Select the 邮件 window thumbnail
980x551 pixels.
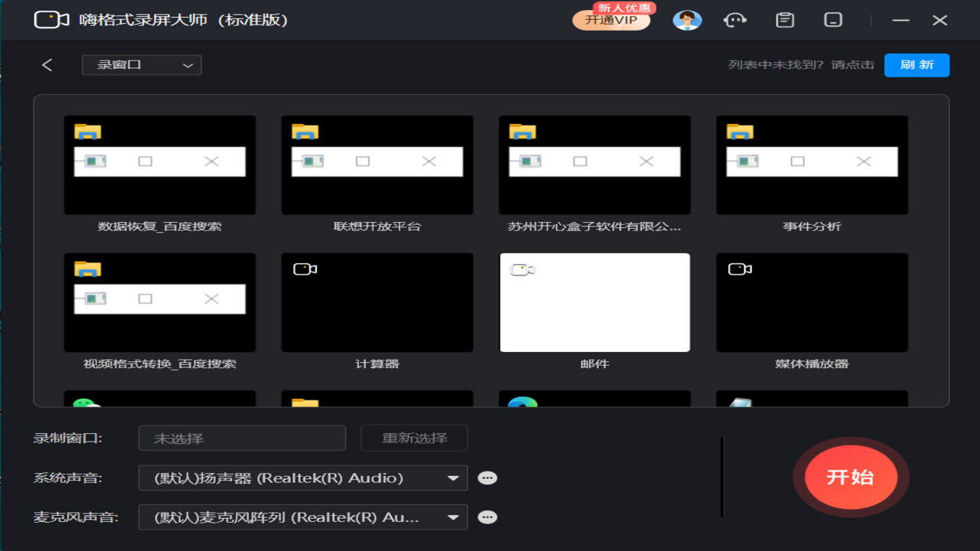tap(595, 303)
